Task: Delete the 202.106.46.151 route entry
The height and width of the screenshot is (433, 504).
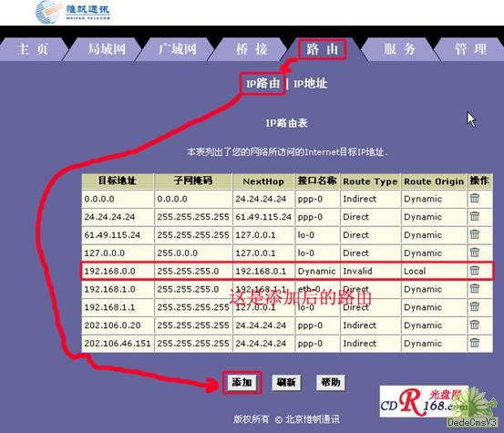Action: coord(475,343)
